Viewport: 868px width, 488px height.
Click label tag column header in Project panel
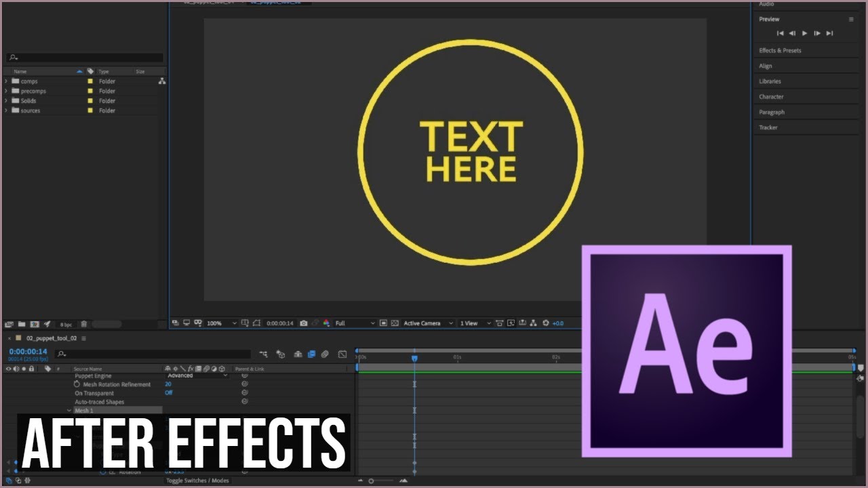point(90,71)
